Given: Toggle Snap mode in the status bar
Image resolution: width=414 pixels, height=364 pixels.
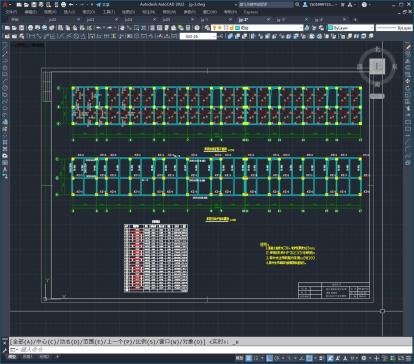Looking at the screenshot, I should coord(256,358).
